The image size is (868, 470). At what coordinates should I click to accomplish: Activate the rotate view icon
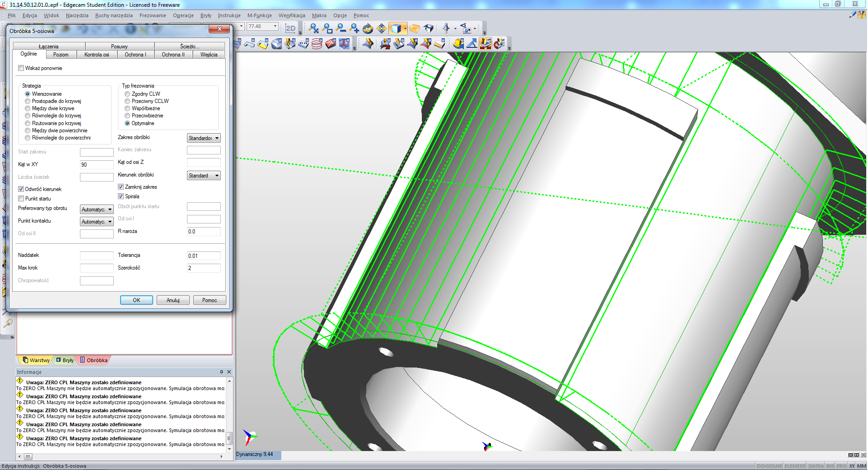click(368, 28)
